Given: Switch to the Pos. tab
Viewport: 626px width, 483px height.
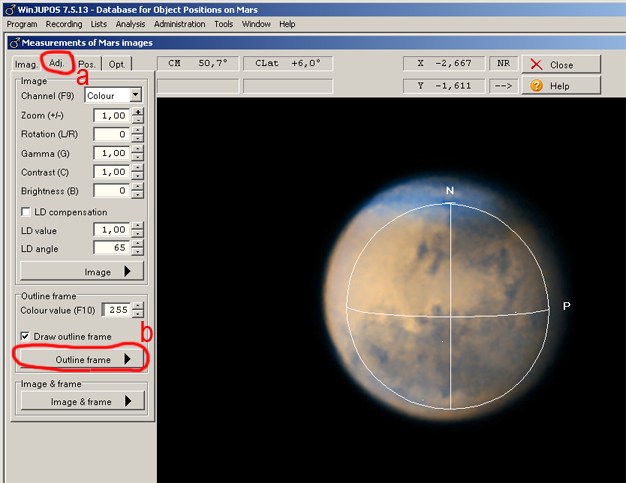Looking at the screenshot, I should [x=87, y=64].
